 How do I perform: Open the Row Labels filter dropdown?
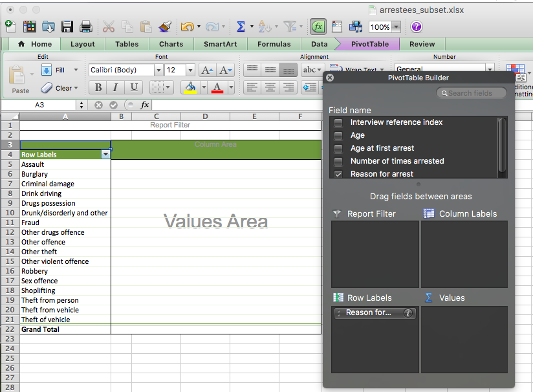[105, 155]
